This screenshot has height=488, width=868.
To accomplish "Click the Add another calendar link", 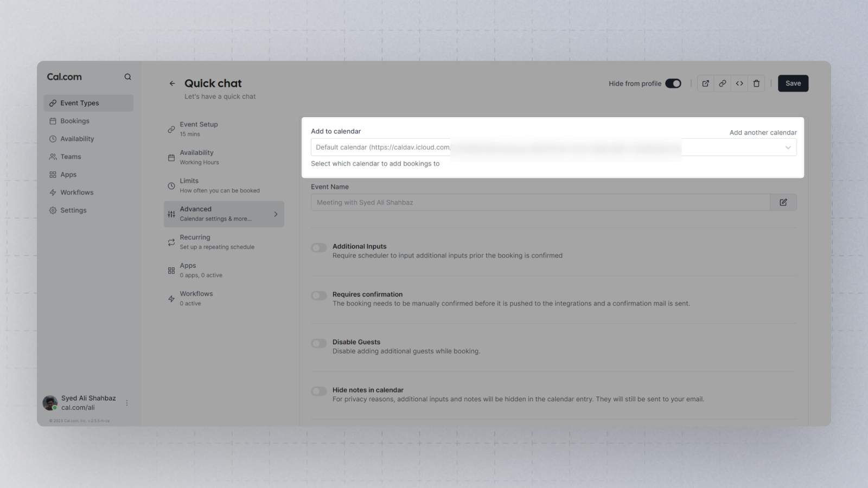I will click(x=763, y=132).
